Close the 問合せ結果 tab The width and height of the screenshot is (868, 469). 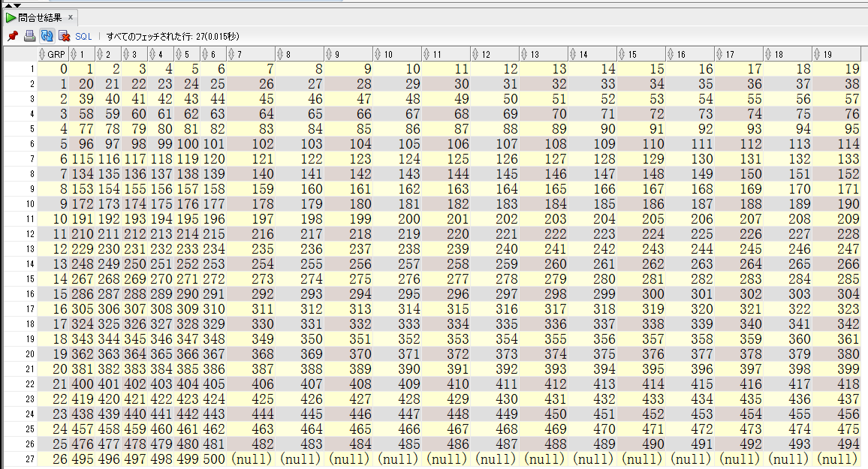click(71, 17)
